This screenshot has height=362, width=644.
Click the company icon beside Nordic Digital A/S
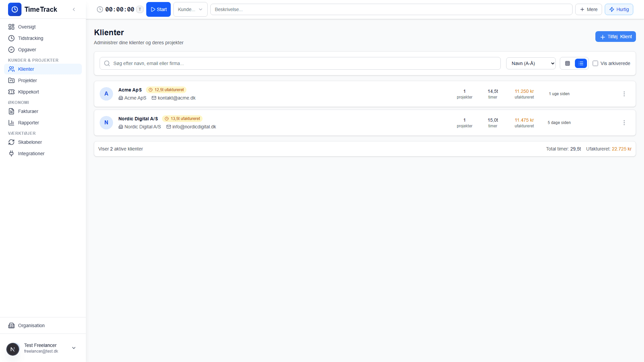point(121,127)
